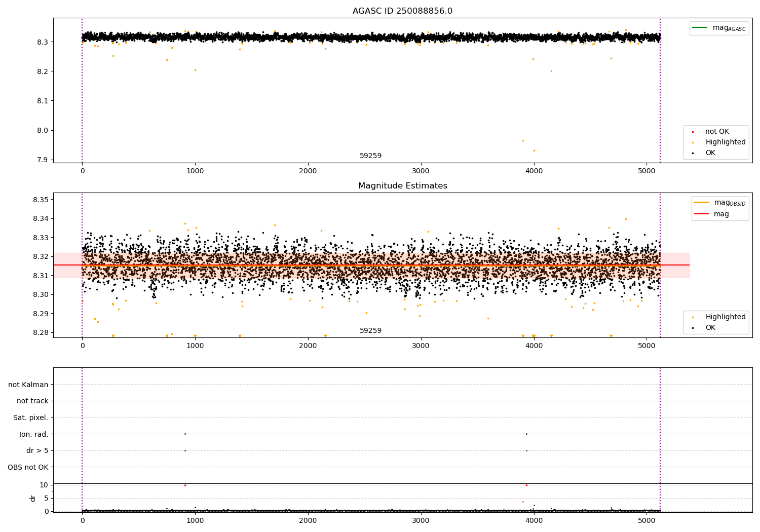Click the 'Sat. pixel.' row label

tap(31, 418)
